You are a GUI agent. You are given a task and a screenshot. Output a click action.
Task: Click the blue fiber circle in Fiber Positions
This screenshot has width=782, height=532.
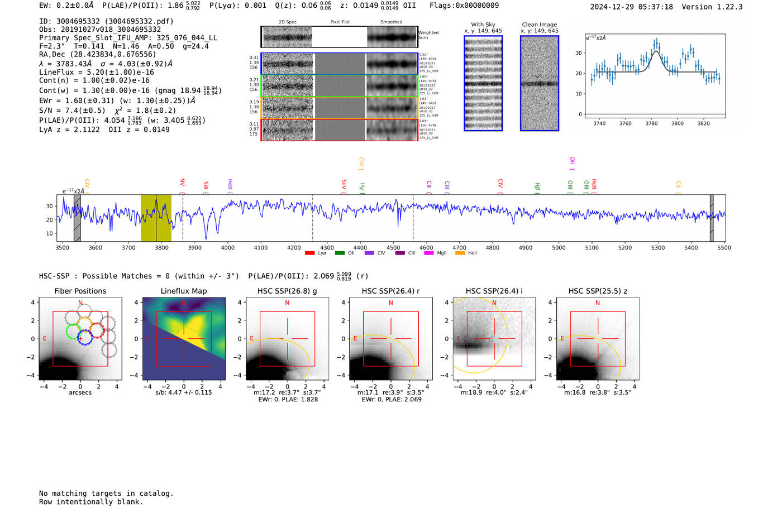click(x=84, y=337)
